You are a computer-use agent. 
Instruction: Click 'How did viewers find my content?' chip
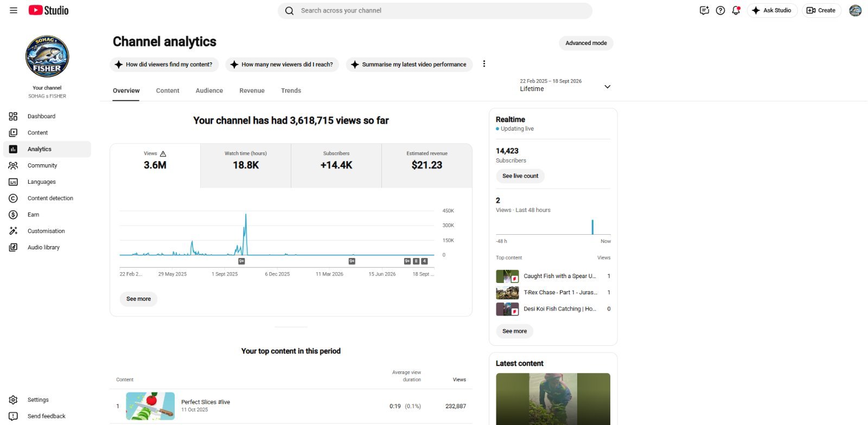(164, 65)
